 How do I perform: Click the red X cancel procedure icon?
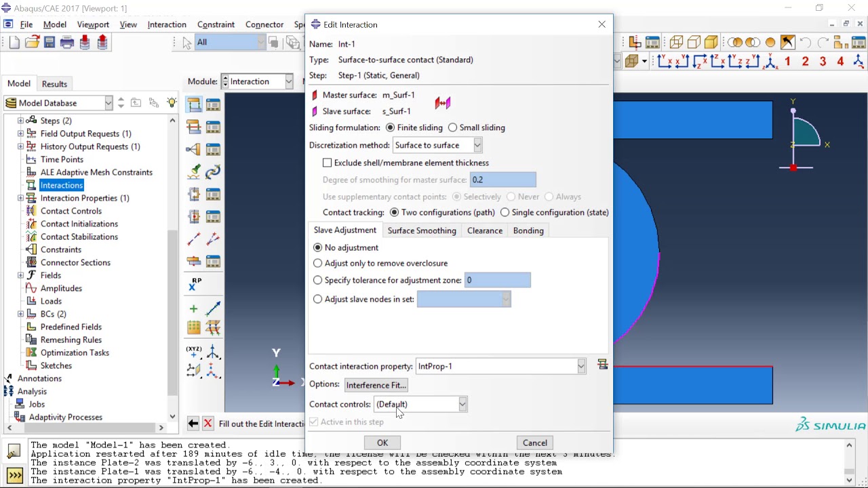coord(208,424)
